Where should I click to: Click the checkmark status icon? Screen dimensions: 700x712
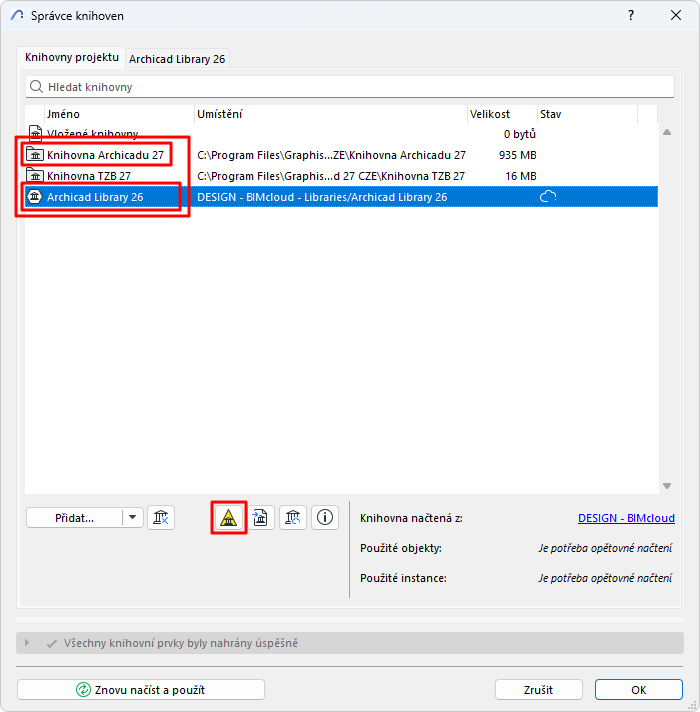click(52, 643)
